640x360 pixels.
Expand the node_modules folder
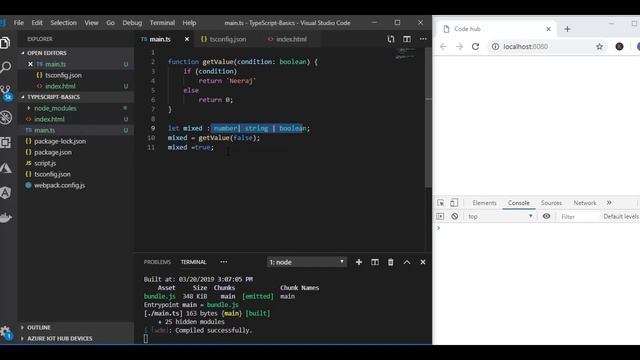point(55,108)
